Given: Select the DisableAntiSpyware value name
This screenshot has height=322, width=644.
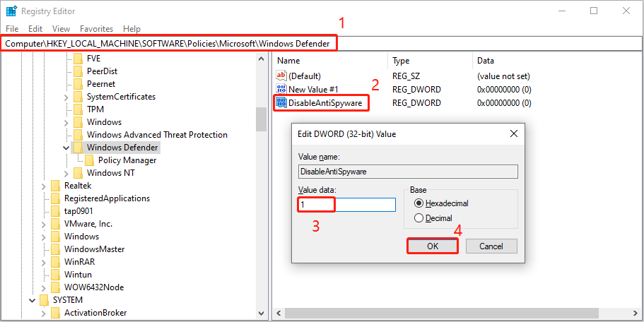Looking at the screenshot, I should click(325, 102).
